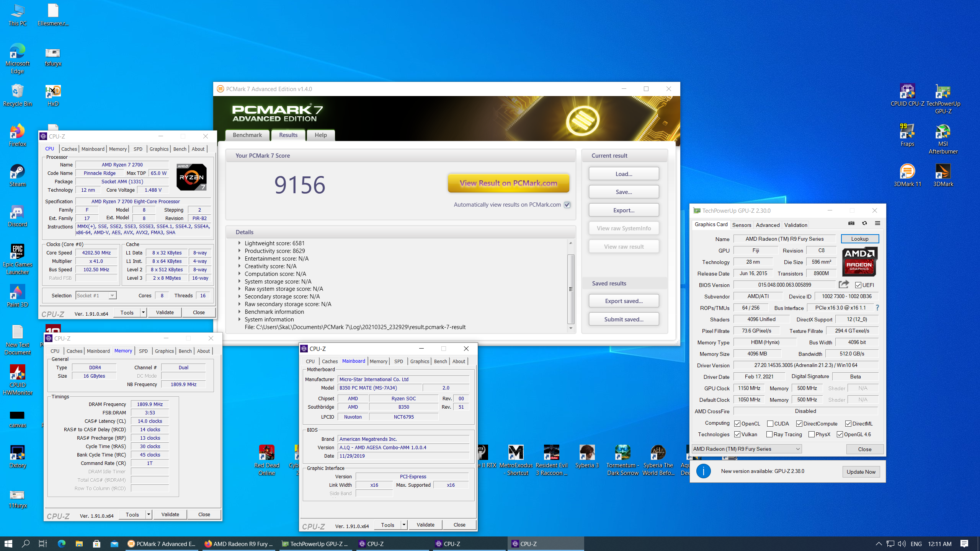Launch 3DMark 11 desktop shortcut
980x551 pixels.
coord(907,176)
